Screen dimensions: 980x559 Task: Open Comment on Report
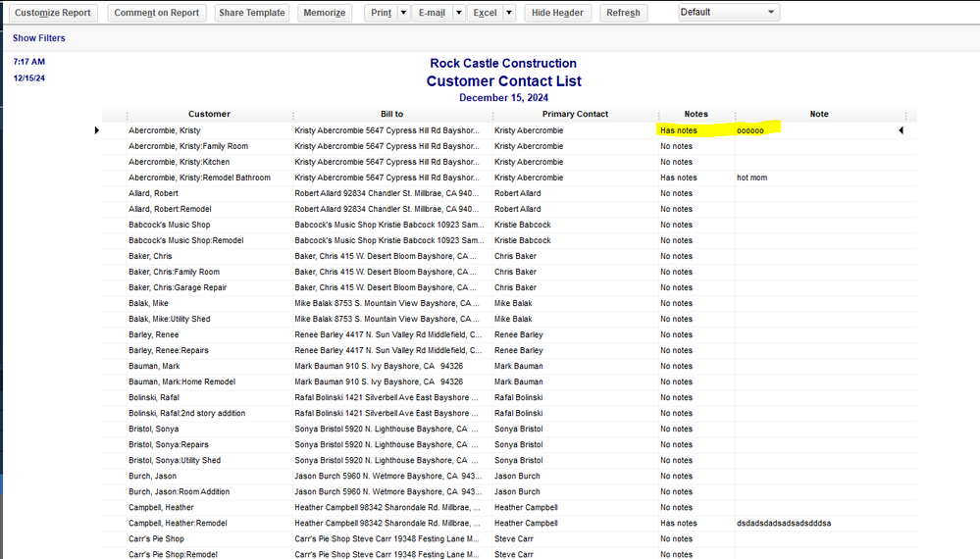point(156,13)
